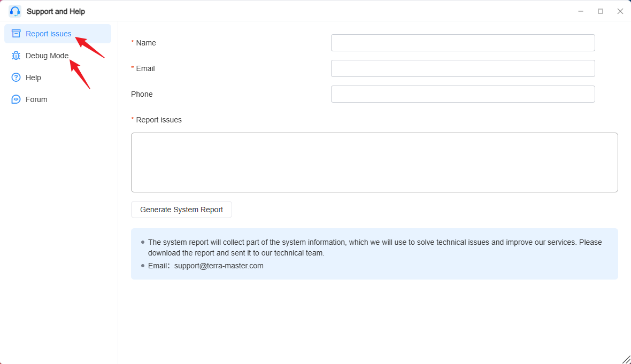Focus the Name input field
The image size is (631, 364).
pos(463,43)
